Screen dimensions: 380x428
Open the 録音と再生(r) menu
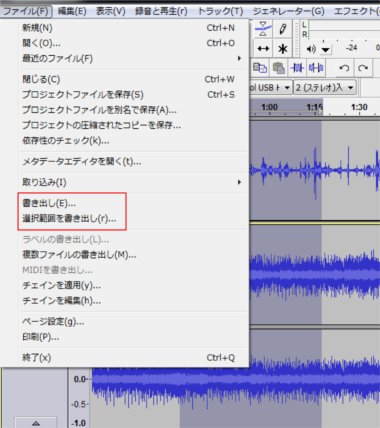(x=161, y=11)
